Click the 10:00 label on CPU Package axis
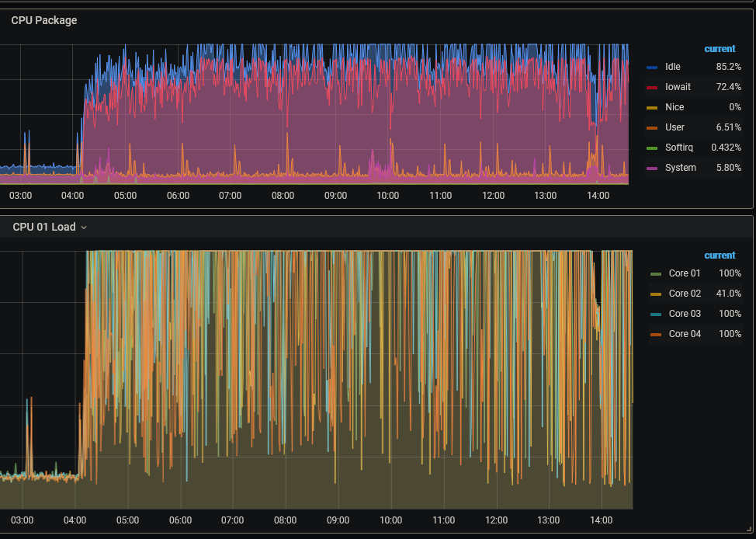The image size is (756, 539). point(387,196)
